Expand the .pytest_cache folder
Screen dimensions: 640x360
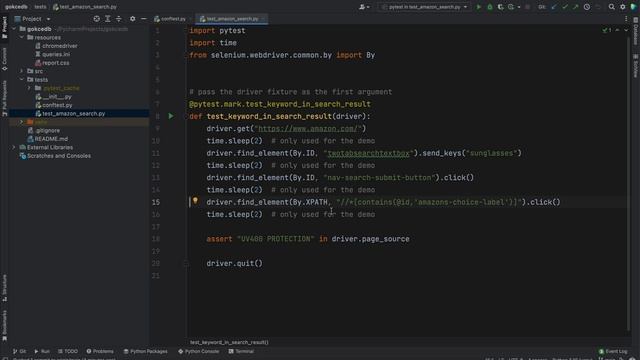coord(29,88)
